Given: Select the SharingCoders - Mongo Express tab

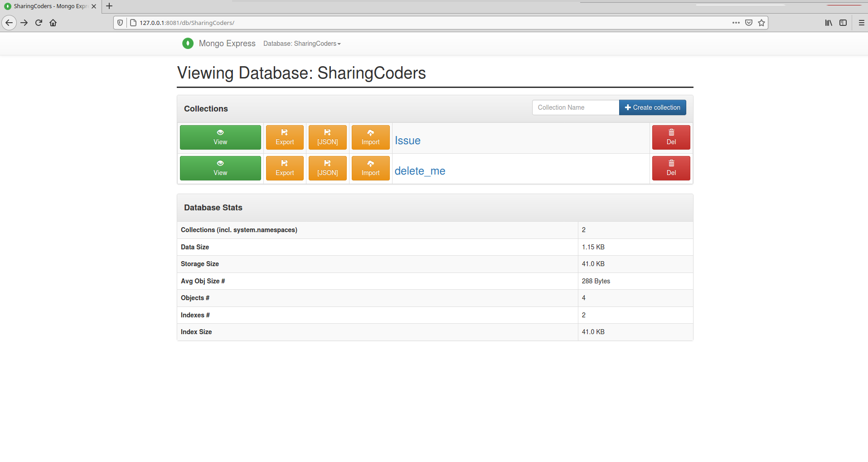Looking at the screenshot, I should pos(50,6).
